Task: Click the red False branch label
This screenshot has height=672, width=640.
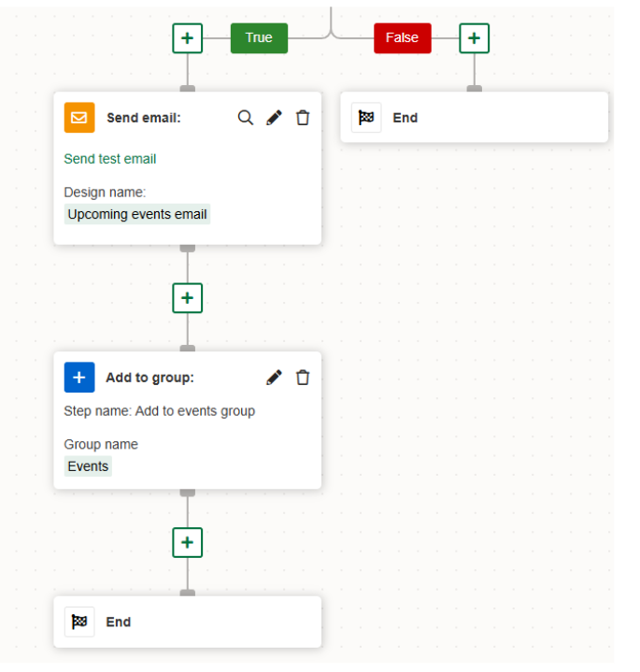Action: coord(403,38)
